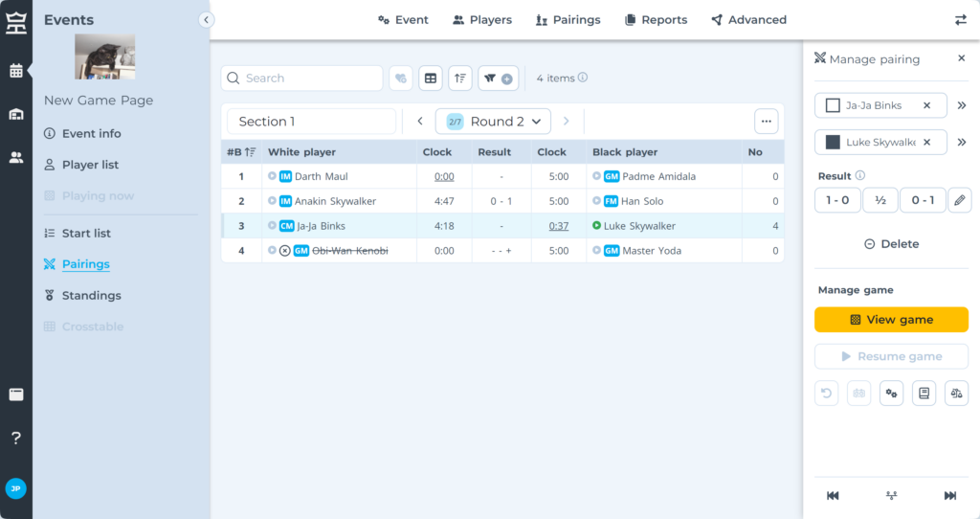Click the center icon in the bottom navigation

tap(891, 495)
